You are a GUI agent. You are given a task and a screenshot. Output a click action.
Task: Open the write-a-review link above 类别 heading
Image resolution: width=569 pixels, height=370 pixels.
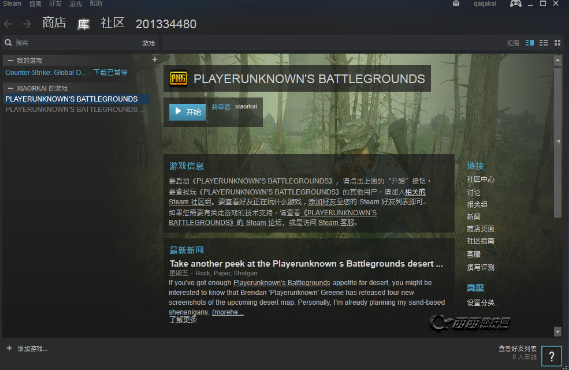[x=480, y=267]
